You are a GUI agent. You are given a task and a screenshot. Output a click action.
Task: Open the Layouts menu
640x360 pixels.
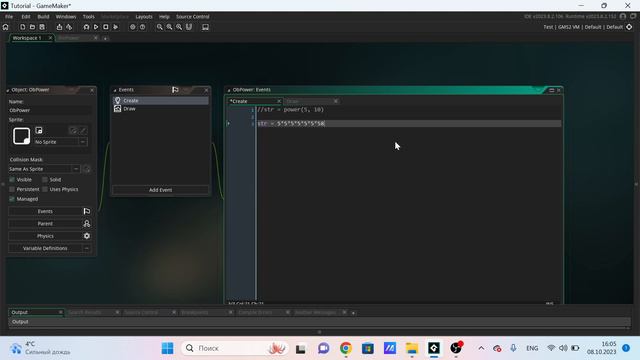pos(144,17)
